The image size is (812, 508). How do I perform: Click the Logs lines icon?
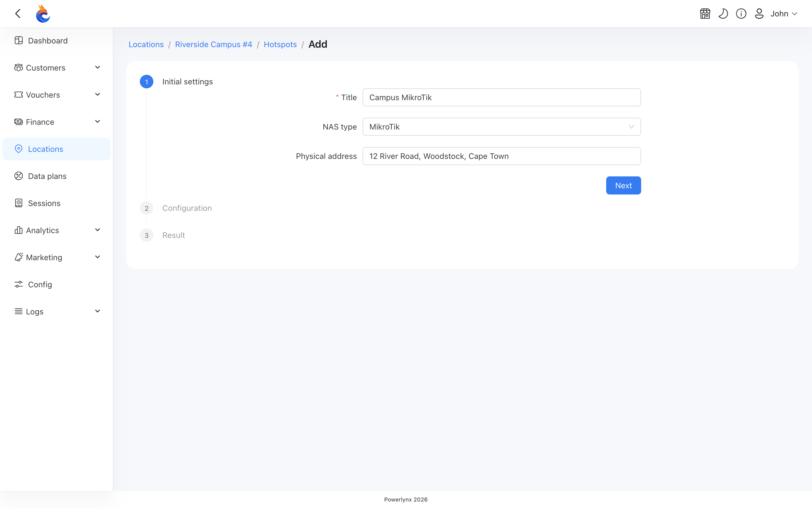pos(18,312)
